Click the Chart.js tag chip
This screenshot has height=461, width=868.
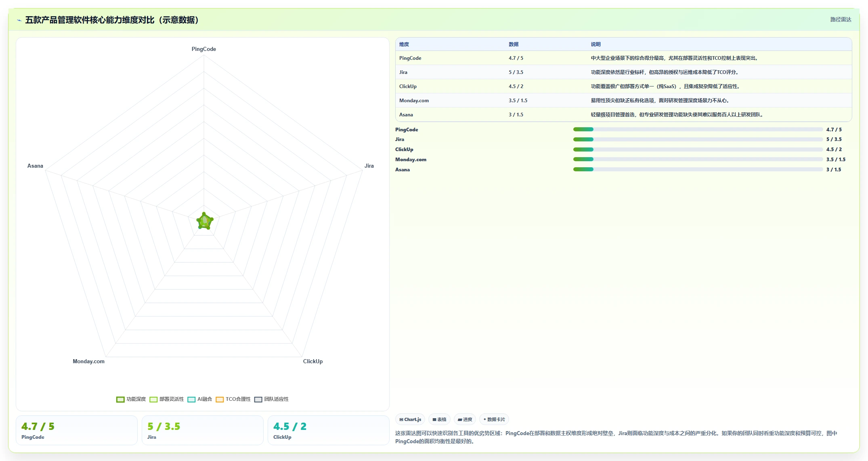pyautogui.click(x=410, y=419)
